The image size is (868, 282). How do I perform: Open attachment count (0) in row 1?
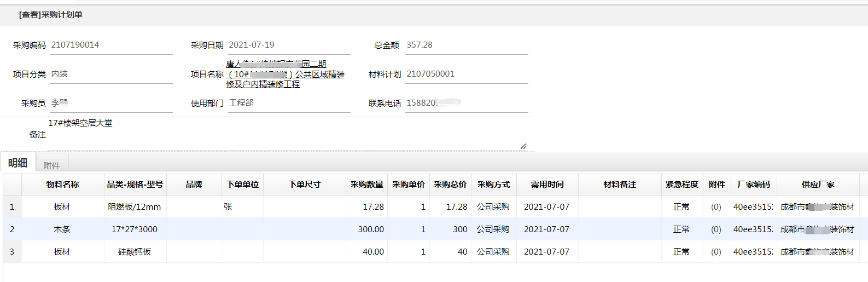tap(716, 207)
